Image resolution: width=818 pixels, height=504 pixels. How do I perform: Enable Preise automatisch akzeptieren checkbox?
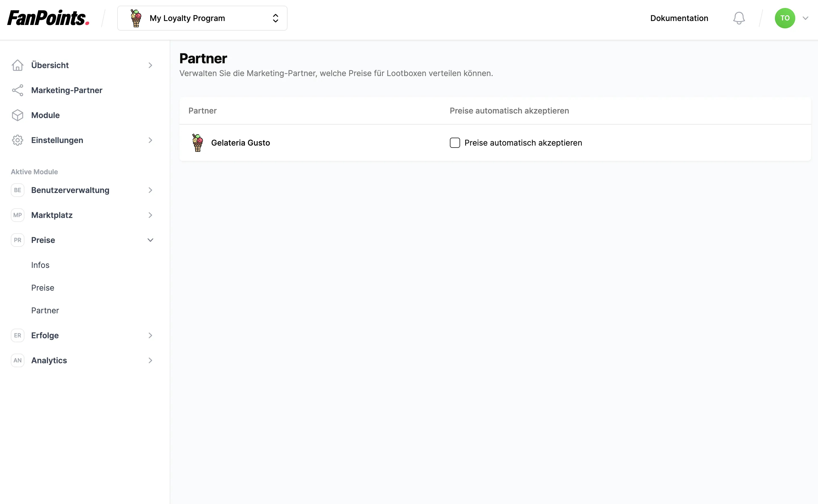(x=455, y=142)
